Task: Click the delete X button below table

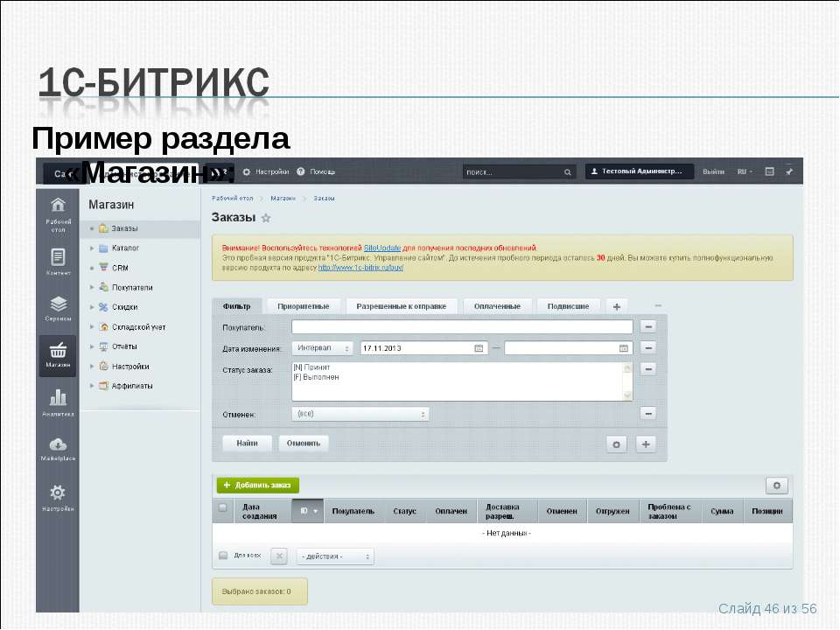Action: (x=279, y=556)
